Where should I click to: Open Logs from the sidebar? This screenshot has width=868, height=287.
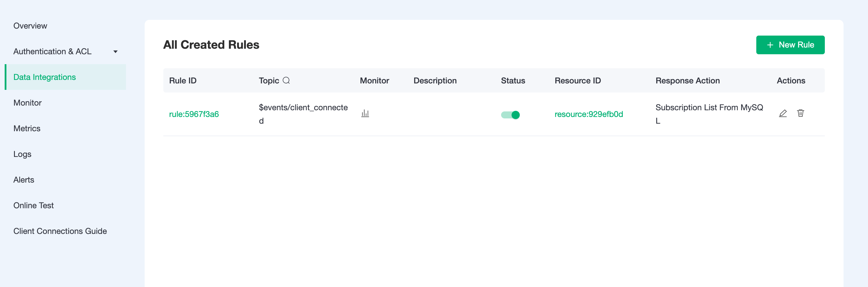pos(22,154)
